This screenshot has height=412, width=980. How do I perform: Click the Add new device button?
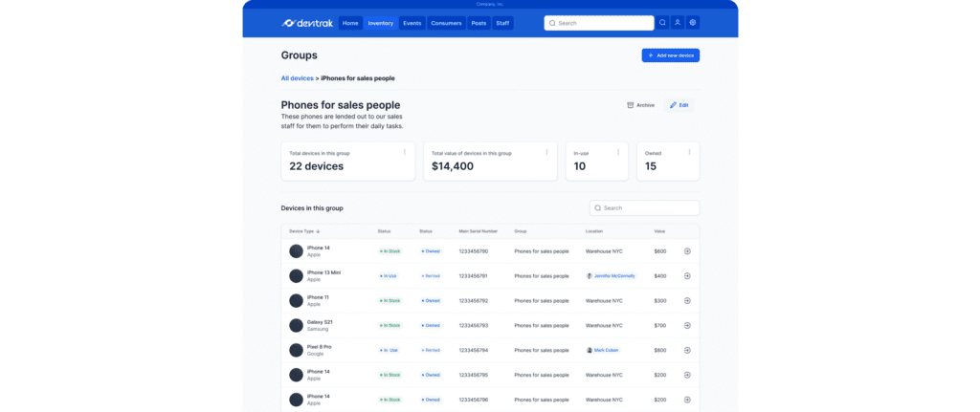[670, 56]
